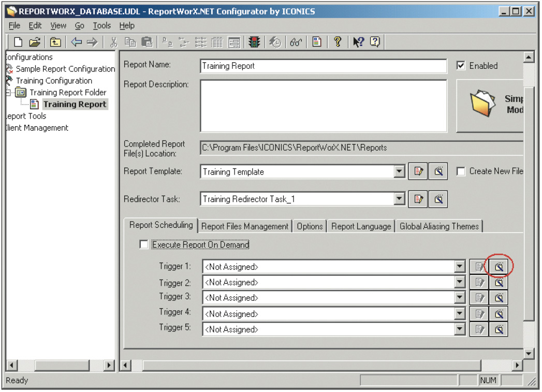Click the Report Name input field

pos(324,66)
